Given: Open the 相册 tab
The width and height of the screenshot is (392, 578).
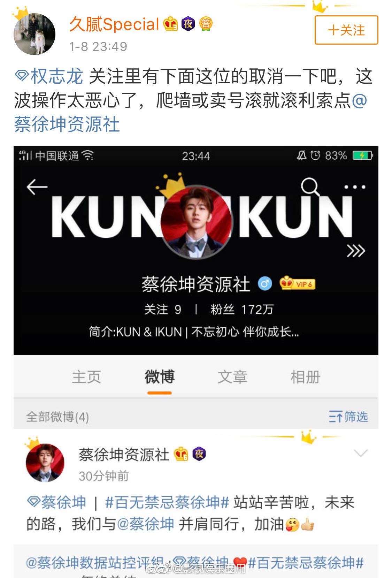Looking at the screenshot, I should pyautogui.click(x=305, y=377).
